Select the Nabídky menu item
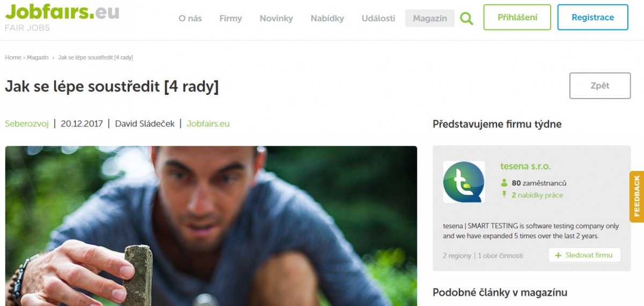 coord(327,18)
